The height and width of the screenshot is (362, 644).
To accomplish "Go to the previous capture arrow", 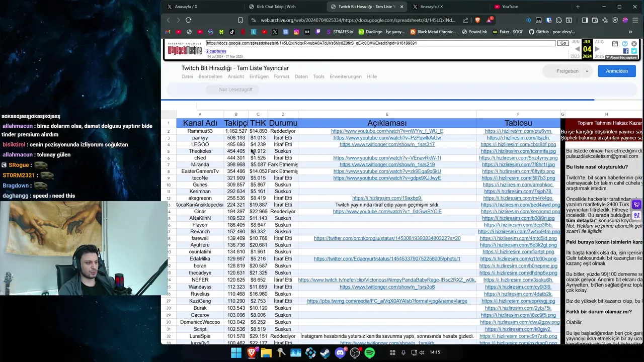I will coord(577,49).
